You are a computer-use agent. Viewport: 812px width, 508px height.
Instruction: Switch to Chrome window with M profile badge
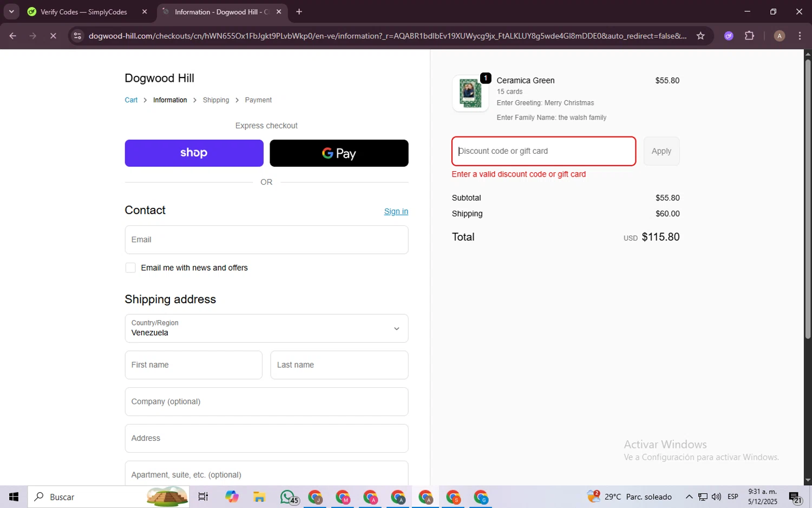coord(343,497)
